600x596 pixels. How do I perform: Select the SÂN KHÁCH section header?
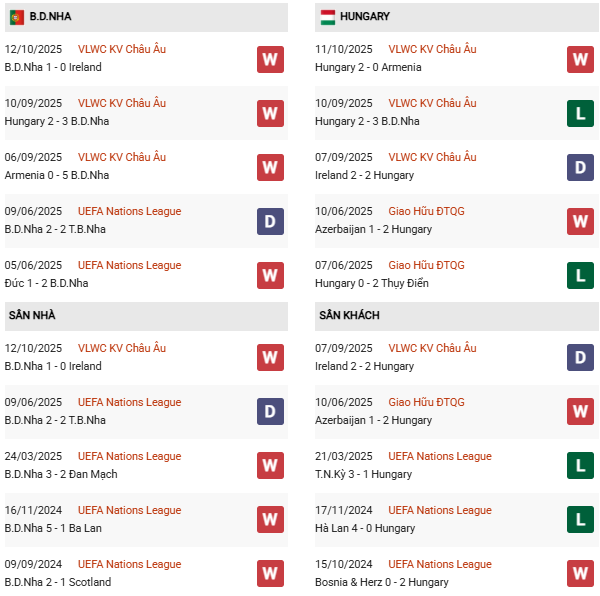(349, 316)
